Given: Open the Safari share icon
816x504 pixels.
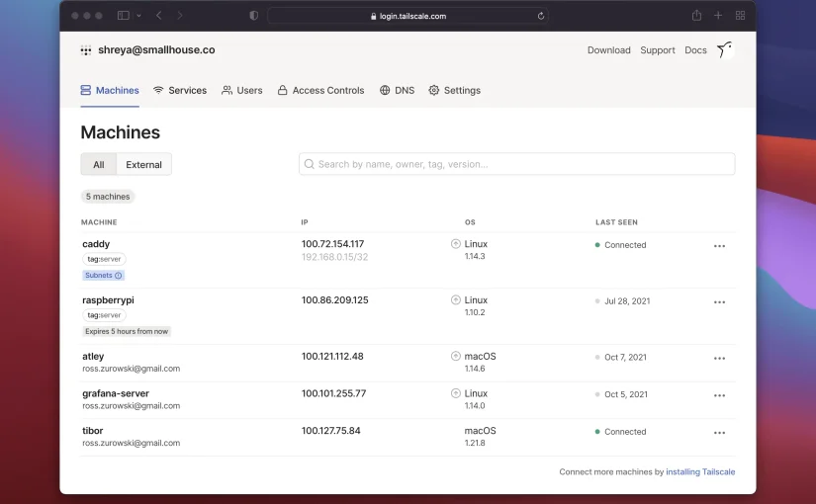Looking at the screenshot, I should (x=696, y=16).
